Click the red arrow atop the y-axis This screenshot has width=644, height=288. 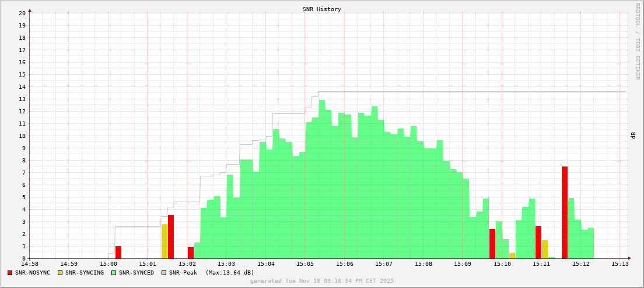30,10
